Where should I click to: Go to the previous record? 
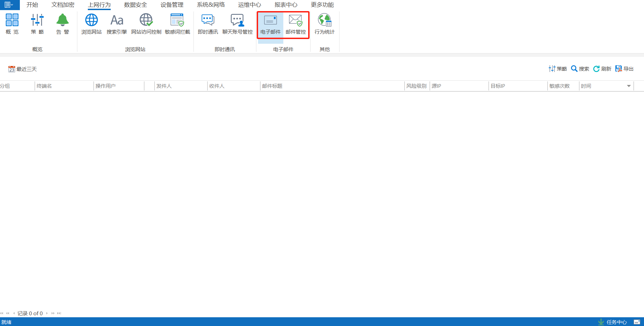pyautogui.click(x=14, y=313)
